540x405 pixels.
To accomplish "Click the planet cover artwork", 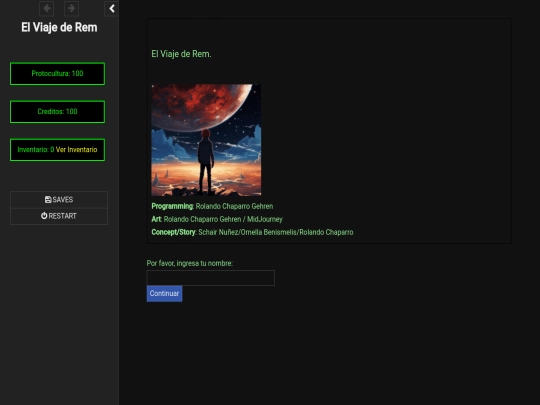I will tap(206, 140).
